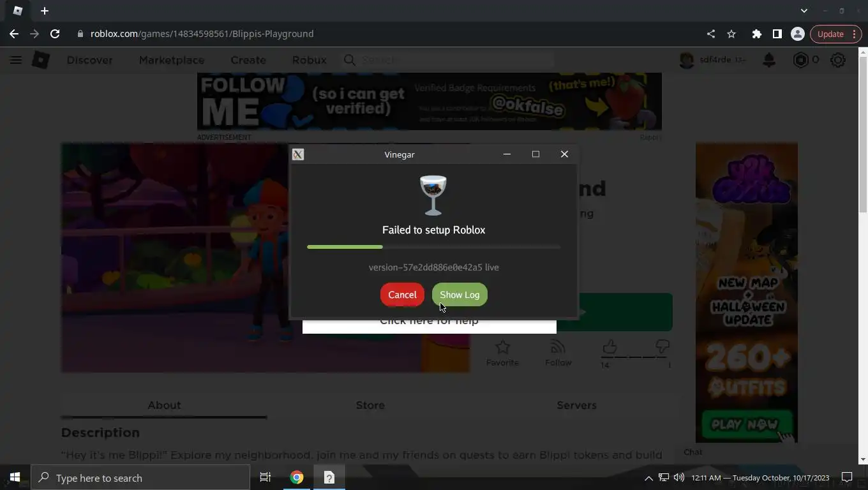Switch to the Servers tab
Screen dimensions: 868x490
tap(576, 405)
